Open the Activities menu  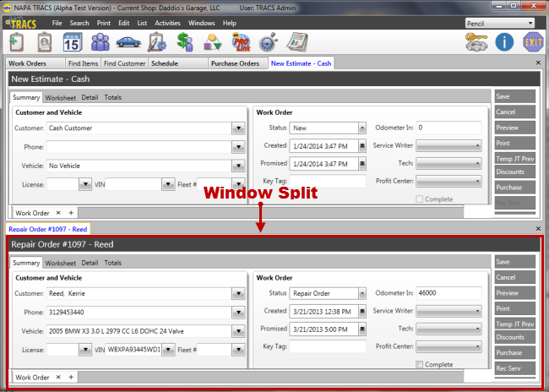point(167,23)
